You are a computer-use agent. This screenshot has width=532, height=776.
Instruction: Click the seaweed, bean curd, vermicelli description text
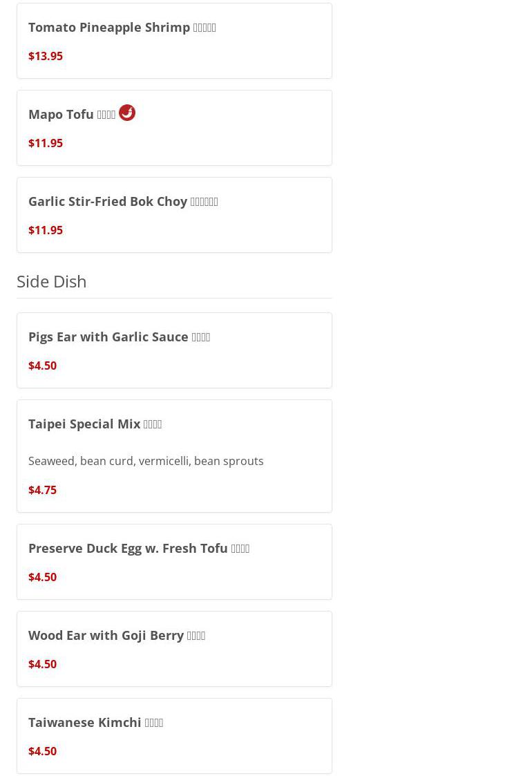(x=146, y=461)
